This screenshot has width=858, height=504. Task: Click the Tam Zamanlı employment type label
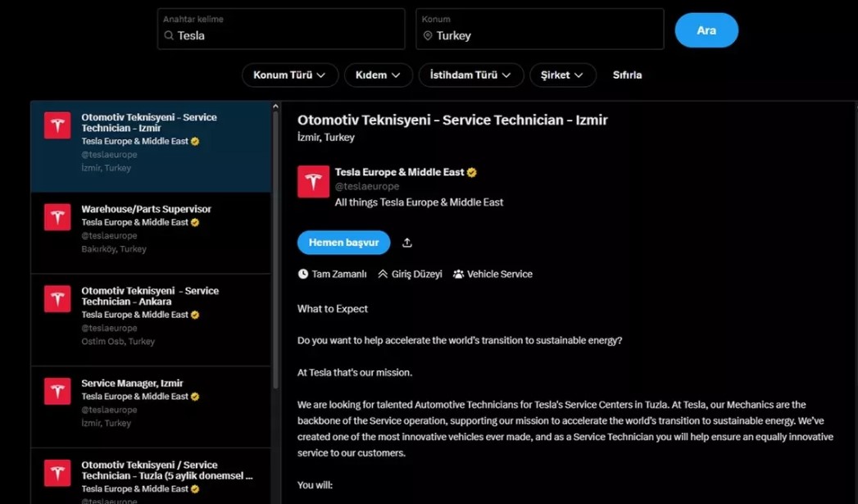(x=339, y=275)
